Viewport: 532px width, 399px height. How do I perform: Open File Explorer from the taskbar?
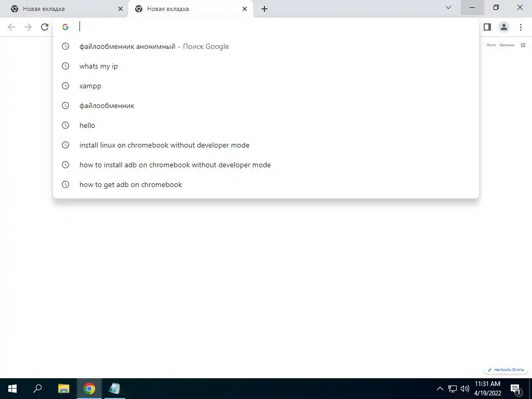63,389
